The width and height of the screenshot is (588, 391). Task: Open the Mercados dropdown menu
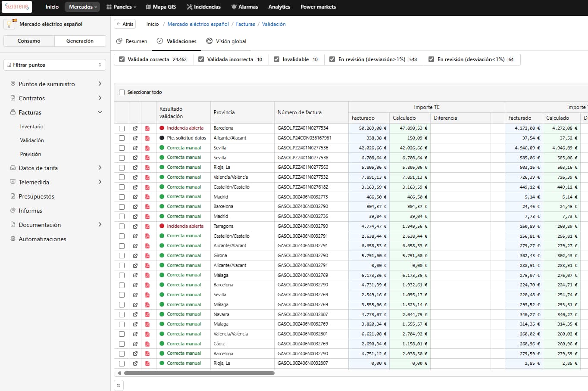(82, 7)
